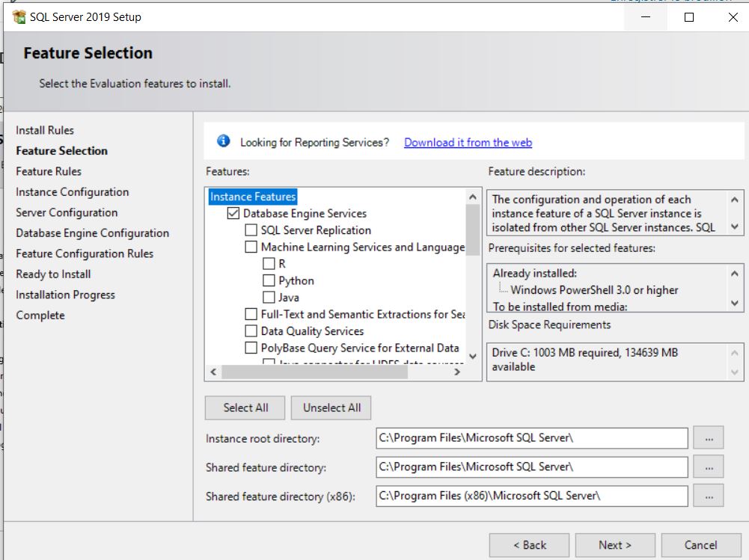Tick the Python checkbox
The height and width of the screenshot is (560, 749).
[269, 280]
